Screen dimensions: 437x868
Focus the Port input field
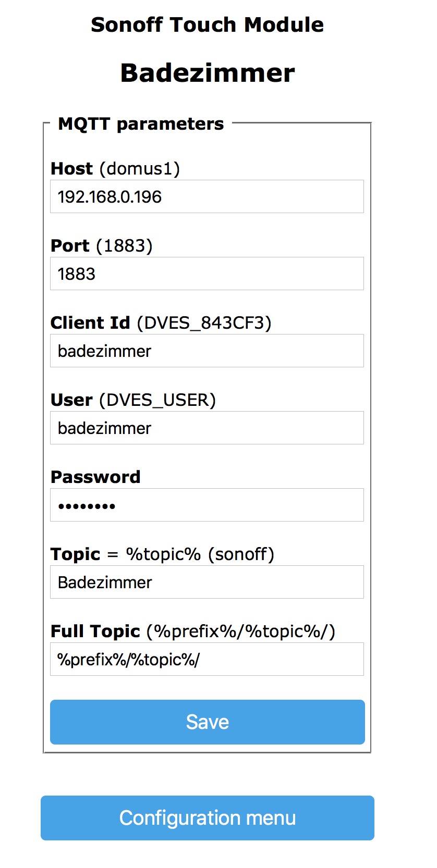(x=207, y=274)
